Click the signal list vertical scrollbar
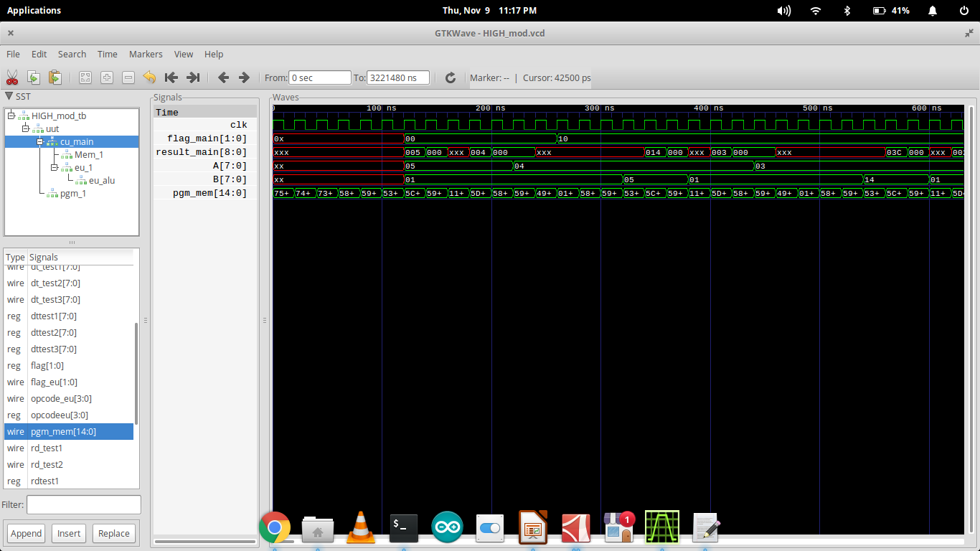The image size is (980, 551). 136,373
